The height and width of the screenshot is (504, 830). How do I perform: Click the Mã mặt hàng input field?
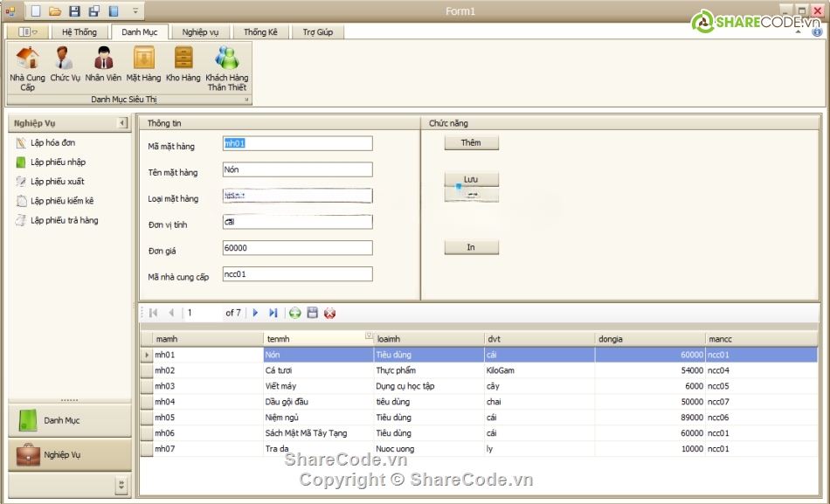[x=297, y=143]
